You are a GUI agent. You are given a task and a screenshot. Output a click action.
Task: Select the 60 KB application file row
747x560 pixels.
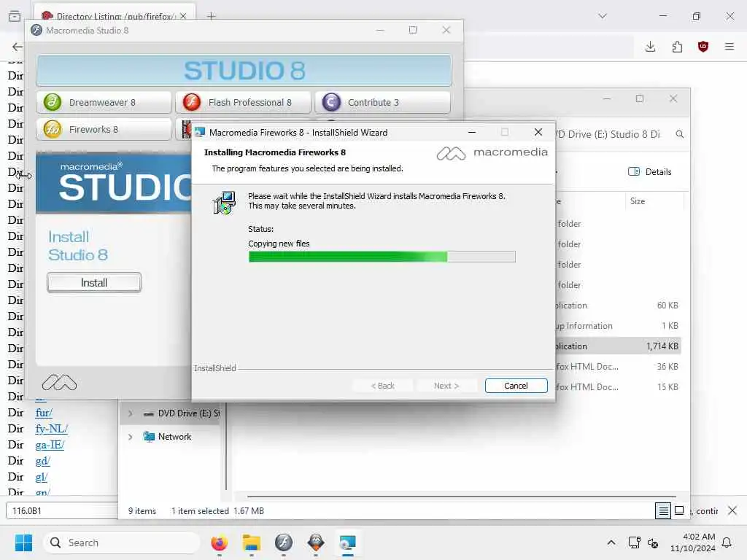point(619,306)
